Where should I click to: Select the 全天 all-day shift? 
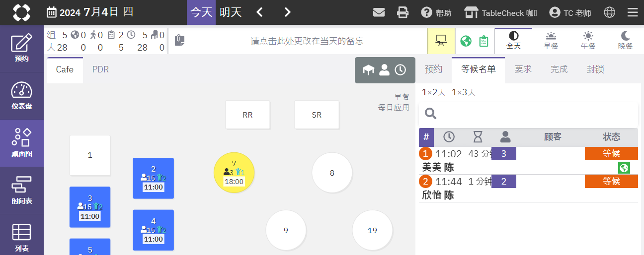coord(513,40)
